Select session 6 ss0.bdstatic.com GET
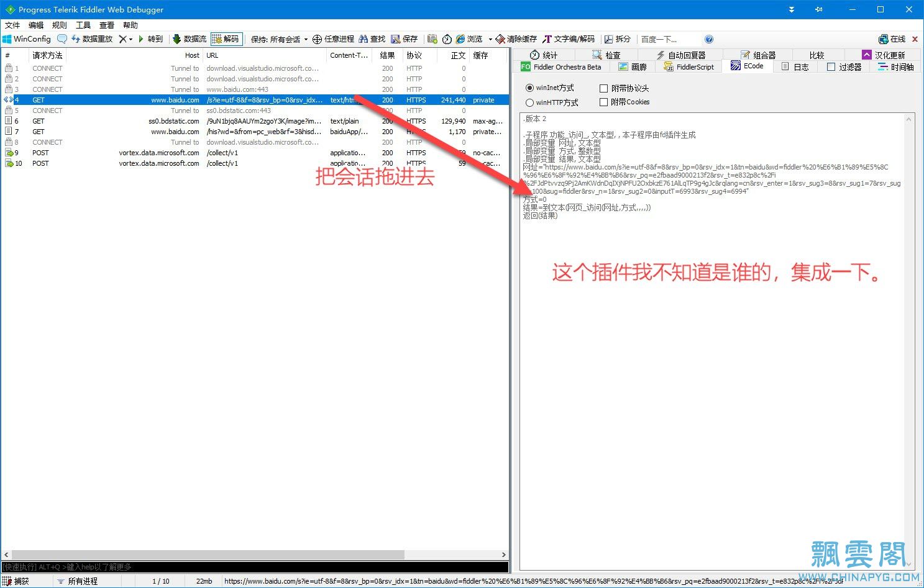The width and height of the screenshot is (924, 588). click(x=255, y=121)
